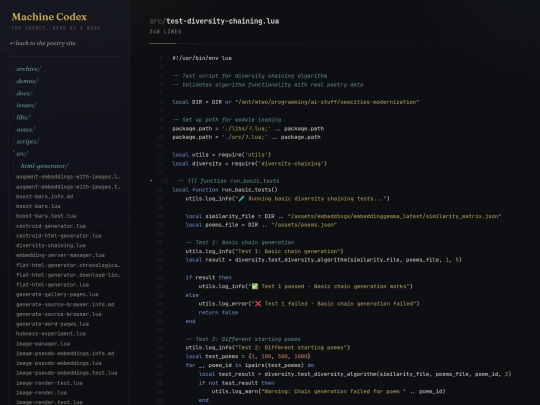Open centroid-generator.lua

click(51, 226)
